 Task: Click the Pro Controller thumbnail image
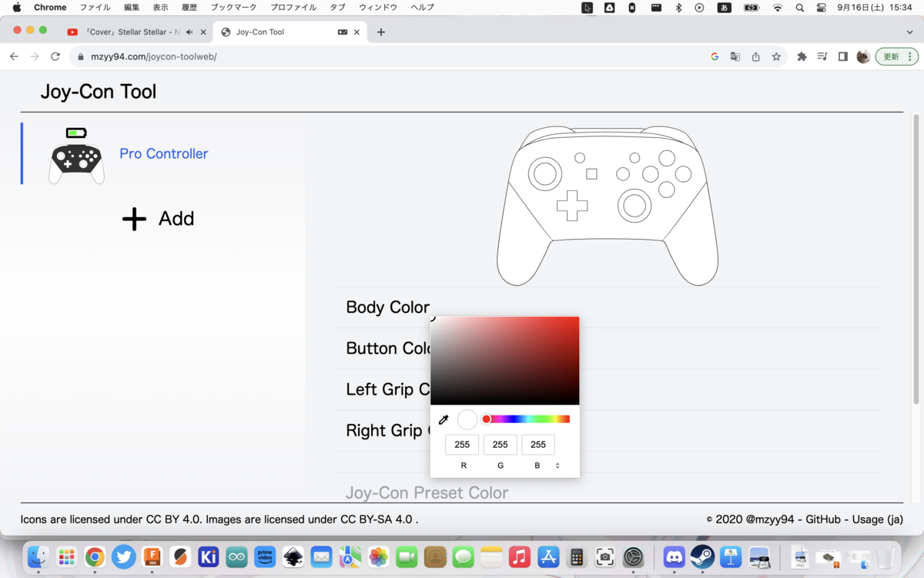click(76, 163)
